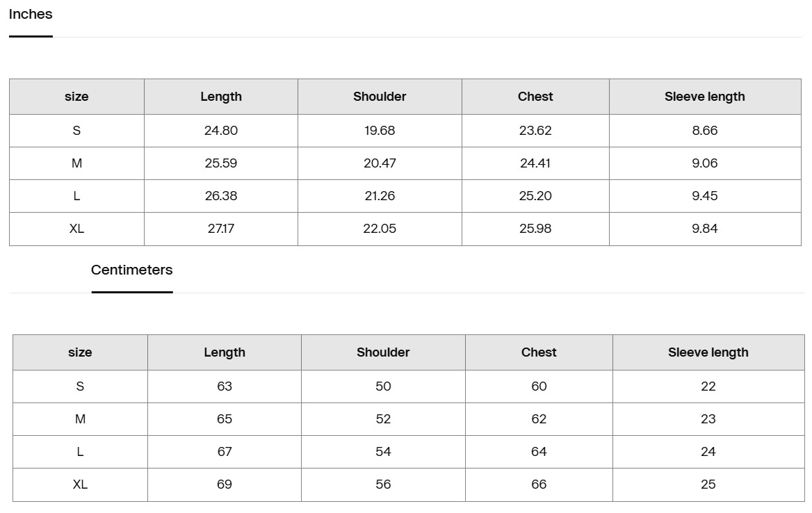This screenshot has height=513, width=812.
Task: Select the 63 length cell
Action: (x=225, y=386)
